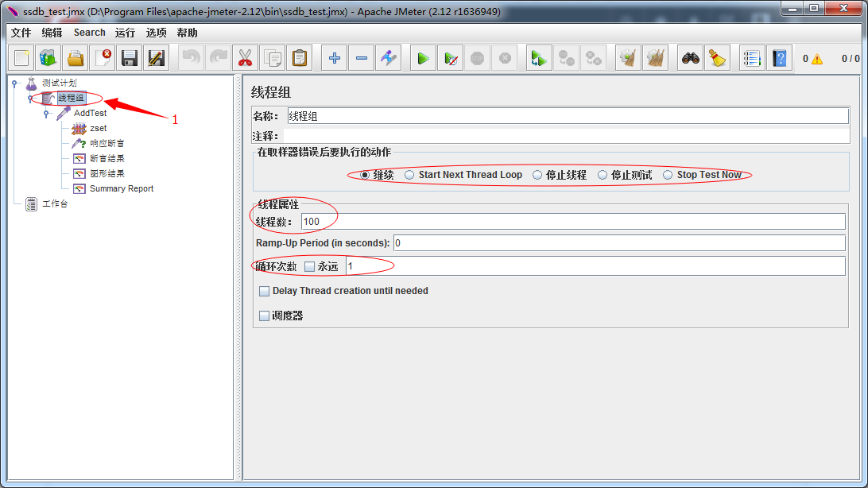Select 测试计划 in the tree
Screen dimensions: 868x488
tap(60, 83)
